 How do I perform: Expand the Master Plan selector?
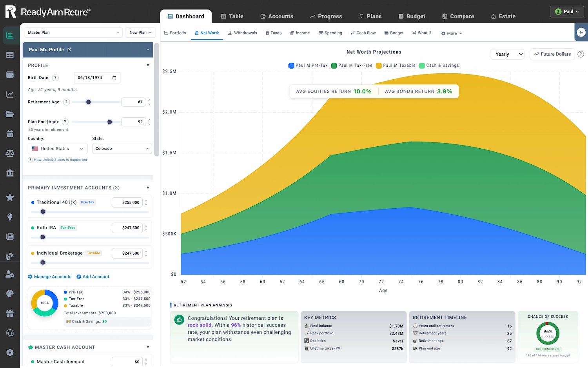(x=73, y=33)
